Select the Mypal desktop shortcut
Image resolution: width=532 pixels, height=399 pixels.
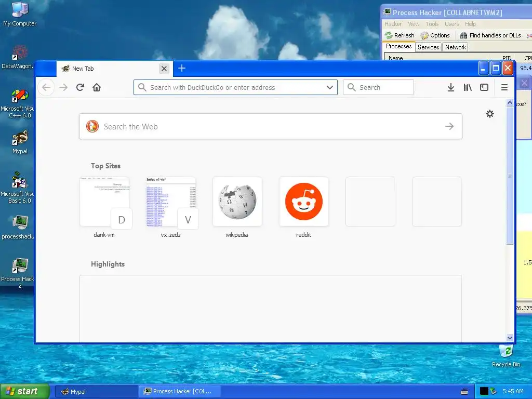(20, 142)
